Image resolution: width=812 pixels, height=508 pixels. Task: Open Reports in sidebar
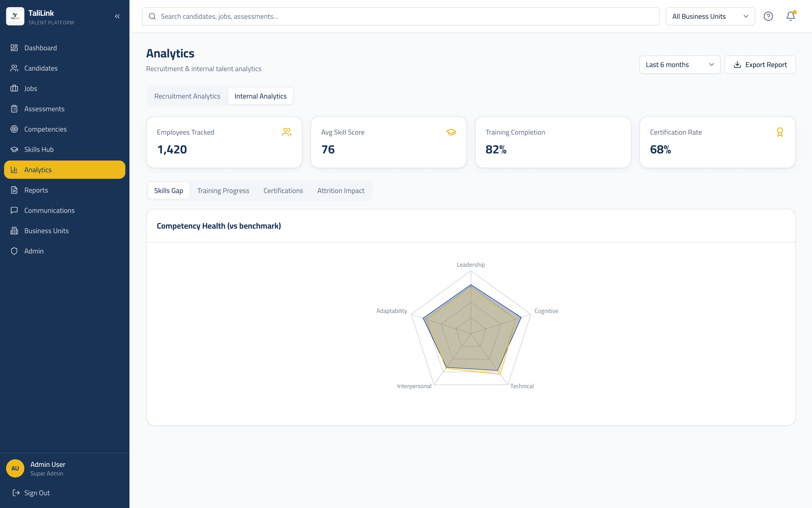click(x=65, y=190)
